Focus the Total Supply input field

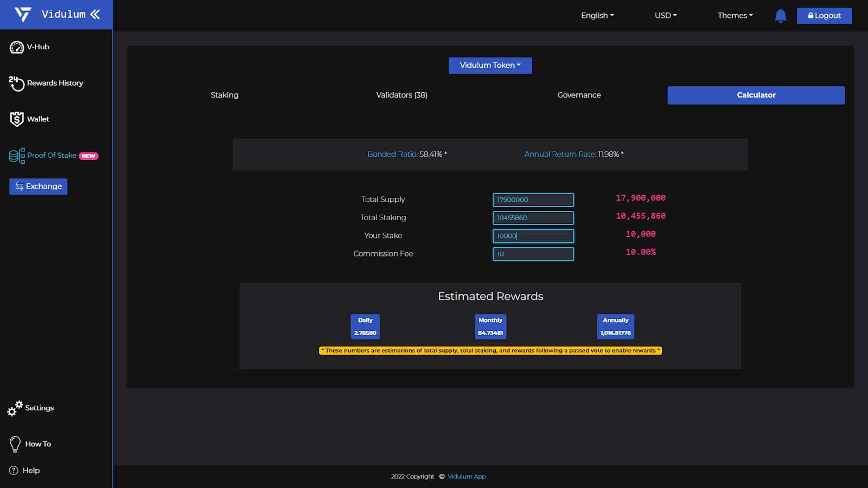[533, 200]
